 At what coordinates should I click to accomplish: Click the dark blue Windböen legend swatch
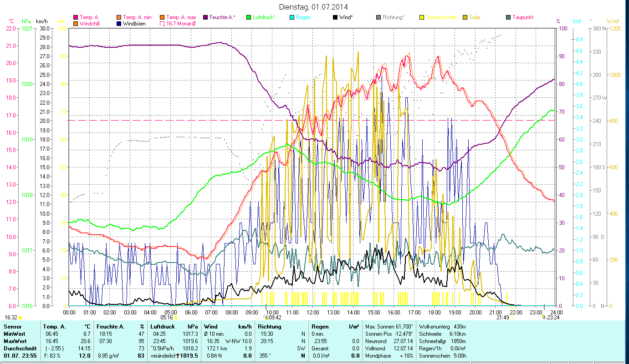click(119, 24)
